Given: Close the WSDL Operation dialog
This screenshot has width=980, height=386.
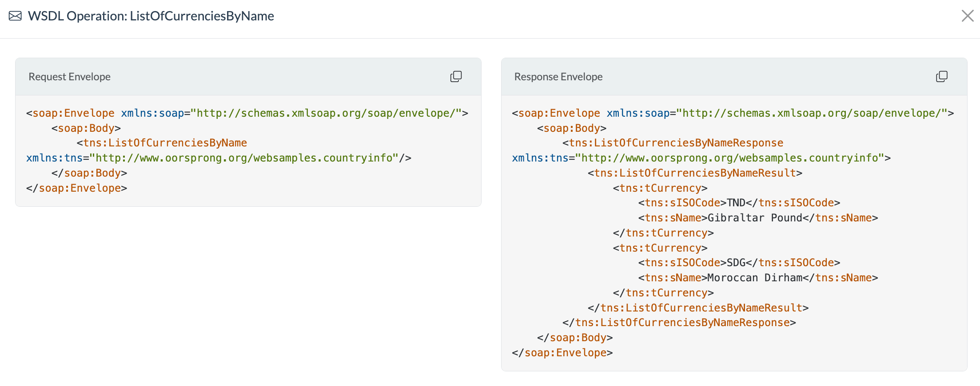Looking at the screenshot, I should [967, 16].
